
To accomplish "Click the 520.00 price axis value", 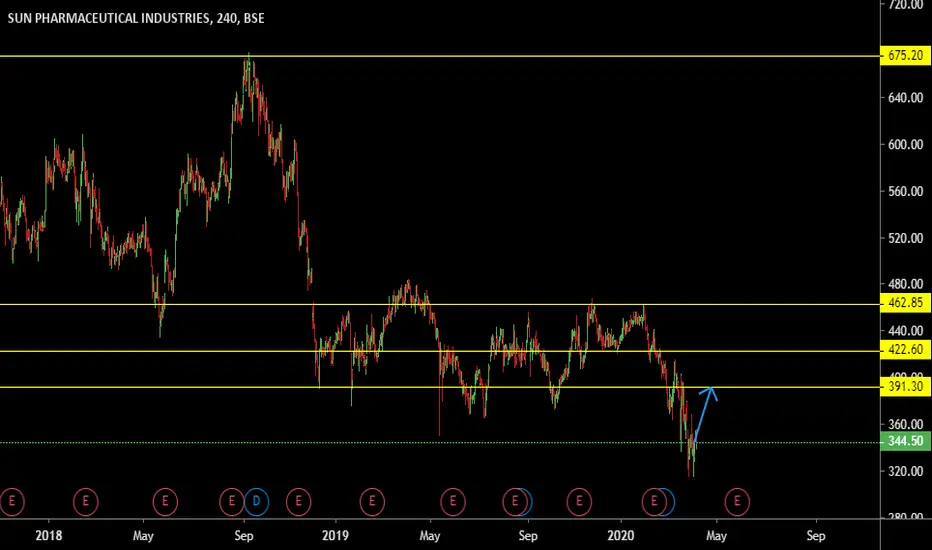I will [x=905, y=238].
